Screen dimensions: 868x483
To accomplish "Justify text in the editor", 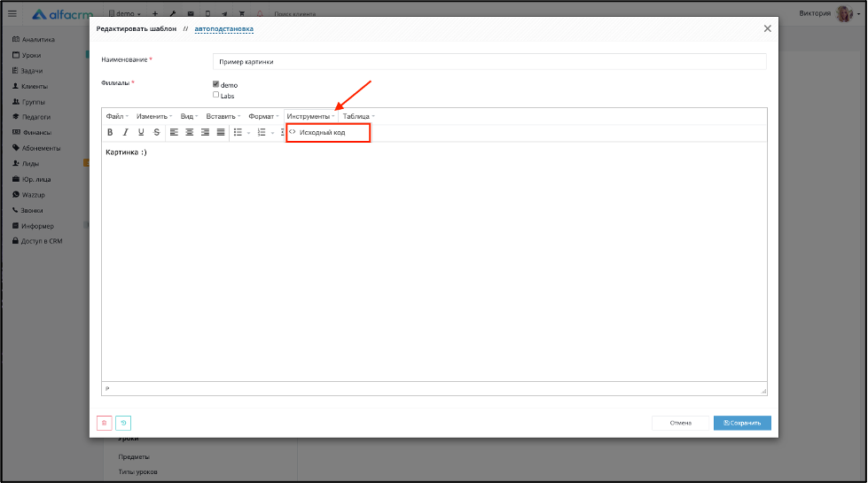I will 220,132.
